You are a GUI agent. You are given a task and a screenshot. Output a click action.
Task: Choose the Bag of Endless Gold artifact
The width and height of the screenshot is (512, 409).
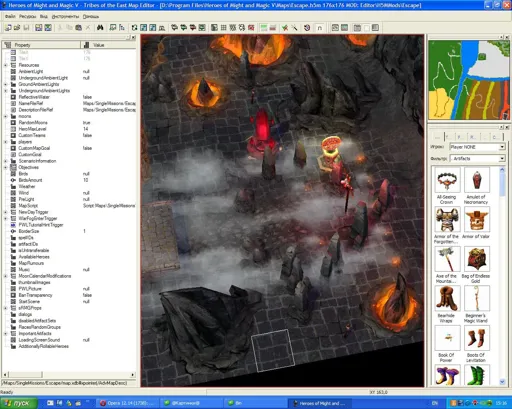pyautogui.click(x=477, y=259)
